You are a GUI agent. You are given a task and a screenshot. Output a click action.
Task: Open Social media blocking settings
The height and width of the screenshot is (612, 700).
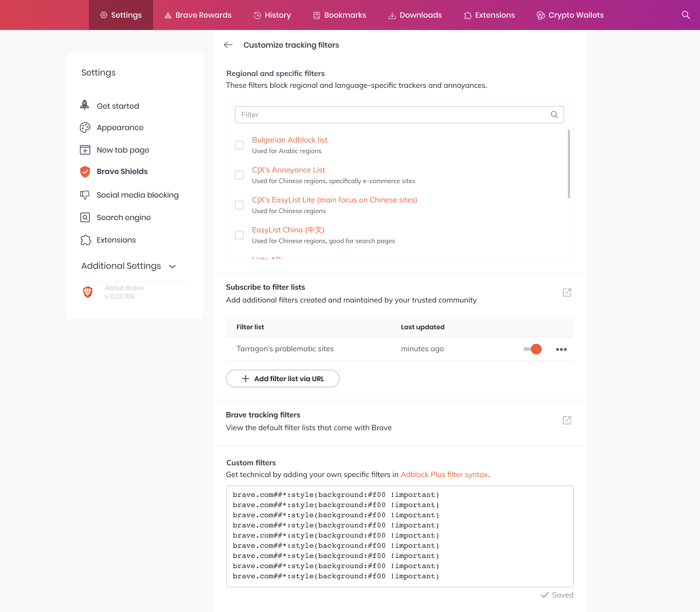point(138,195)
